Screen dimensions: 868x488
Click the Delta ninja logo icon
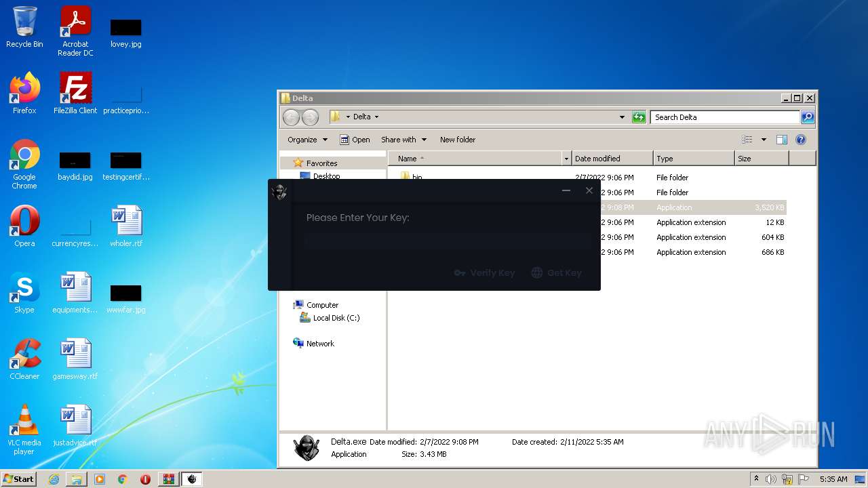(x=279, y=192)
